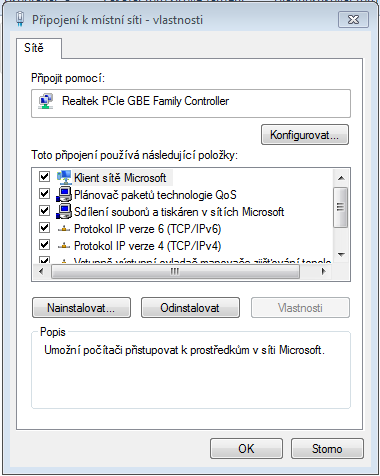Screen dimensions: 380x476
Task: Click the Plánovač paketů QoS service icon
Action: pos(64,194)
